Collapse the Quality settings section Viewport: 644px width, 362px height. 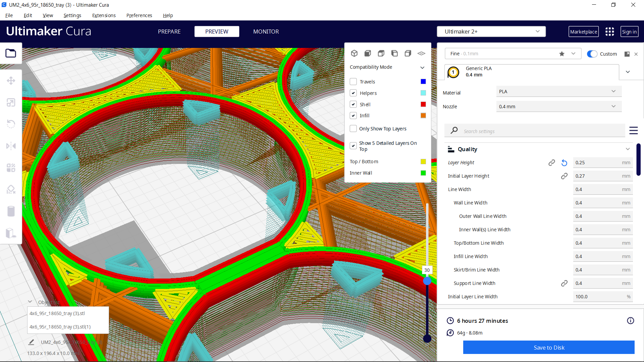tap(628, 149)
